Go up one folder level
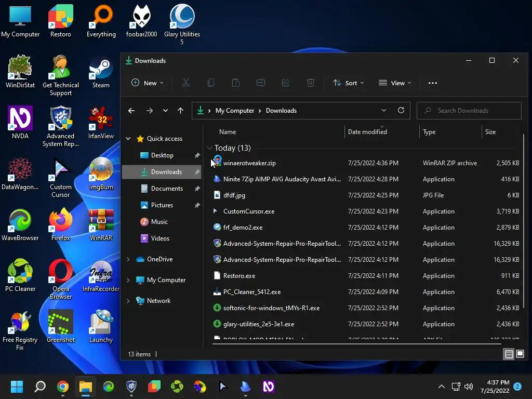Viewport: 532px width, 399px height. [x=180, y=111]
